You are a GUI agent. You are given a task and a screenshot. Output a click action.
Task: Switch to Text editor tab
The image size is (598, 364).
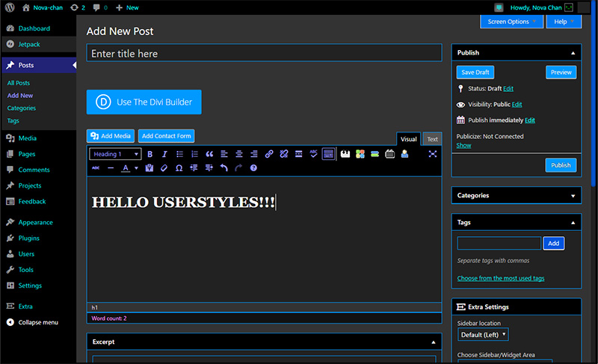click(x=433, y=139)
